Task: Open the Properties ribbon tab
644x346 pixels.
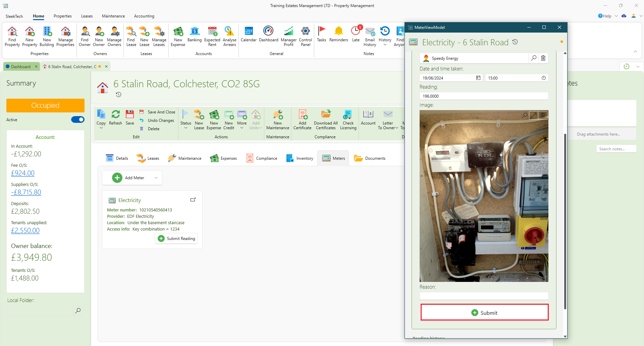Action: point(63,16)
